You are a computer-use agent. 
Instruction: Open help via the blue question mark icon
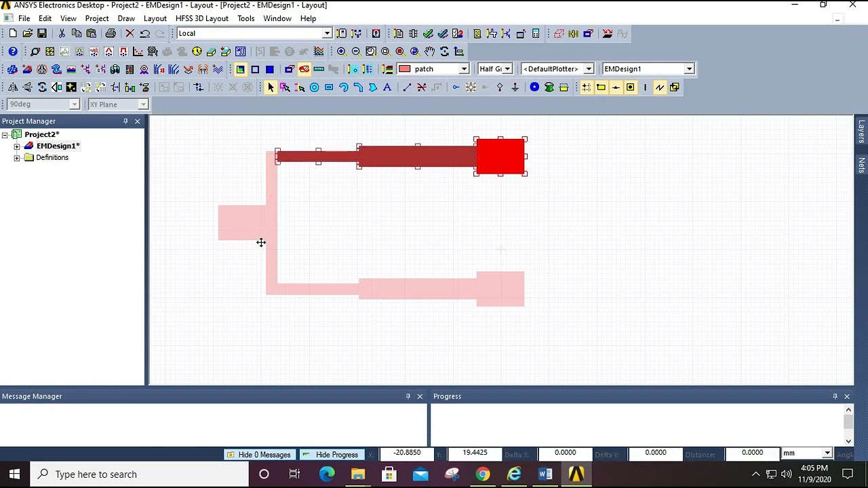(x=13, y=52)
